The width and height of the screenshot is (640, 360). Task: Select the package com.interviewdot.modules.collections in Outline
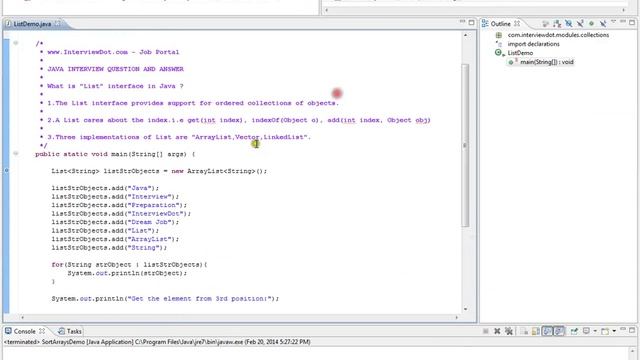(558, 35)
